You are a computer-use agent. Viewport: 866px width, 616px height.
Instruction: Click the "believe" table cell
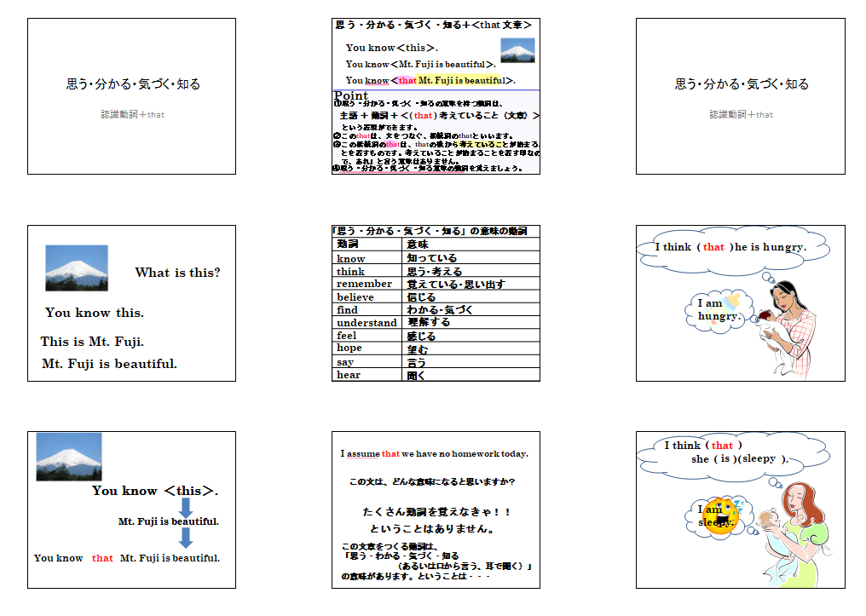point(367,297)
